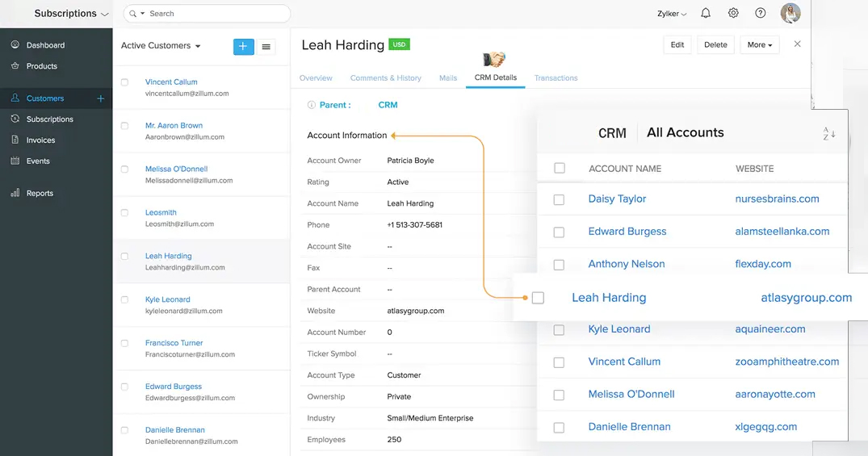Open zooamphitheatre.com website link
The height and width of the screenshot is (456, 868).
click(787, 362)
